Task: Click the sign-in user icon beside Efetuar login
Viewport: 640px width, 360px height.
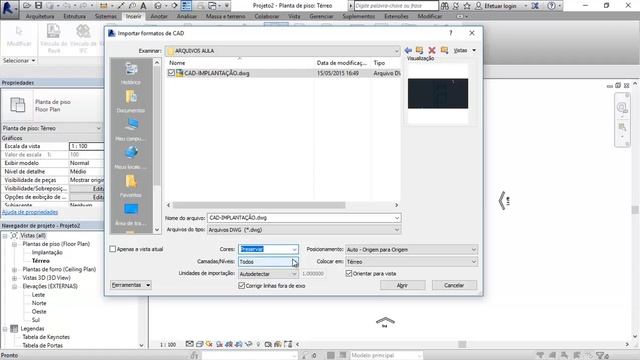Action: [x=479, y=6]
